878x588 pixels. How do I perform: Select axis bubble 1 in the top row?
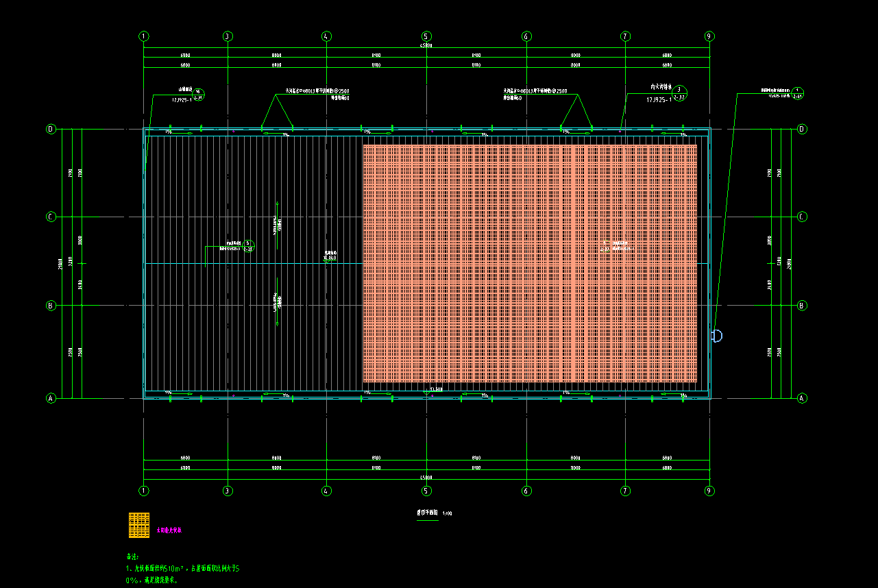(144, 36)
